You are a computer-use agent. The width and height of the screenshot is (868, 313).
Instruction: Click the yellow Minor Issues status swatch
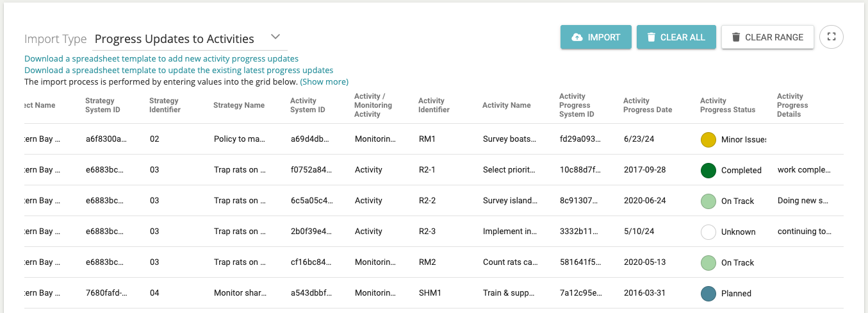pos(708,139)
